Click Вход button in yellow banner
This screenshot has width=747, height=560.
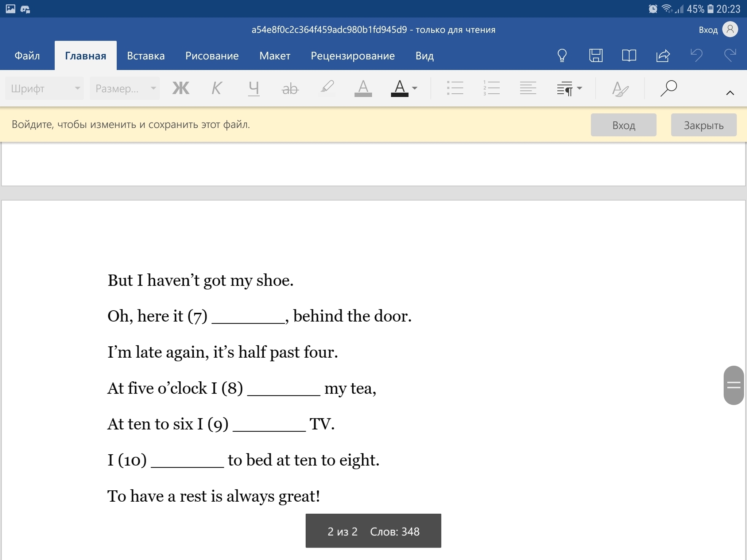pos(623,125)
